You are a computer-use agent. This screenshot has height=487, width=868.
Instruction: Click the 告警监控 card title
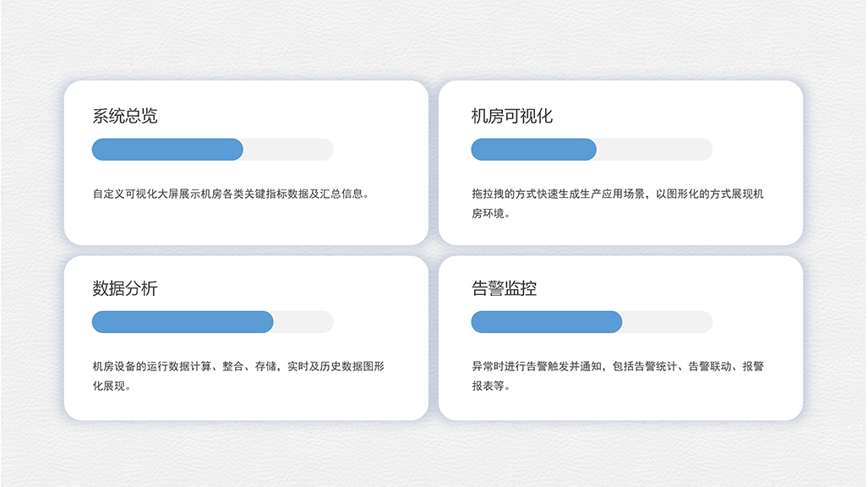point(504,288)
